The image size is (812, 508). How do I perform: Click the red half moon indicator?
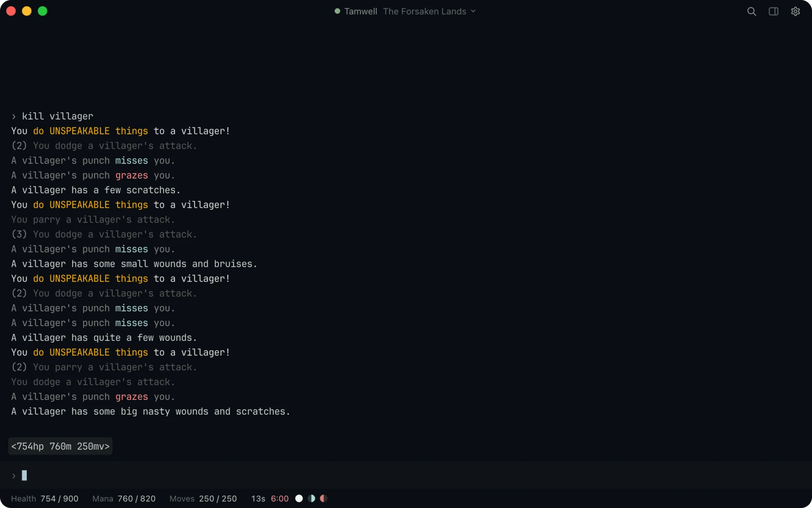point(323,498)
